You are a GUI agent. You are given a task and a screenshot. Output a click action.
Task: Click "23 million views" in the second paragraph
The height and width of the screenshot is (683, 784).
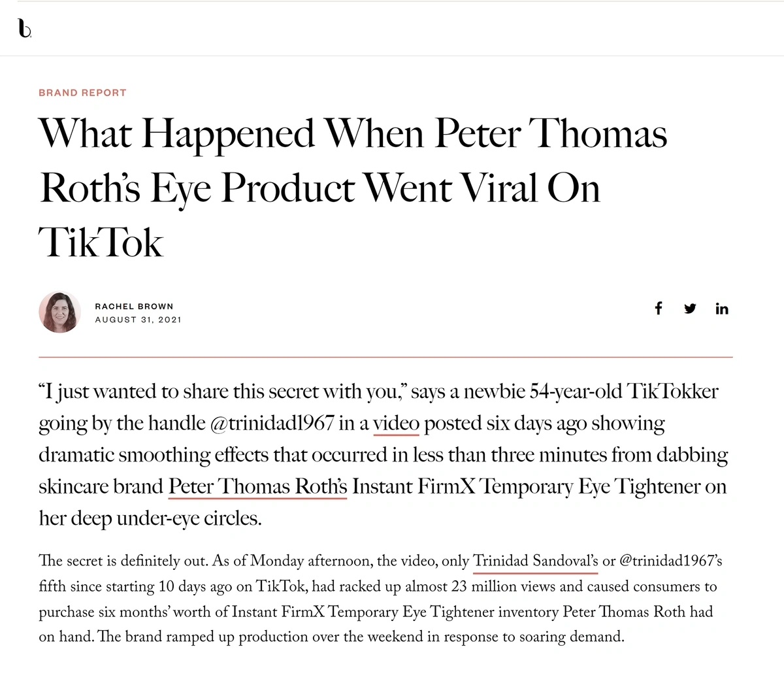click(516, 586)
